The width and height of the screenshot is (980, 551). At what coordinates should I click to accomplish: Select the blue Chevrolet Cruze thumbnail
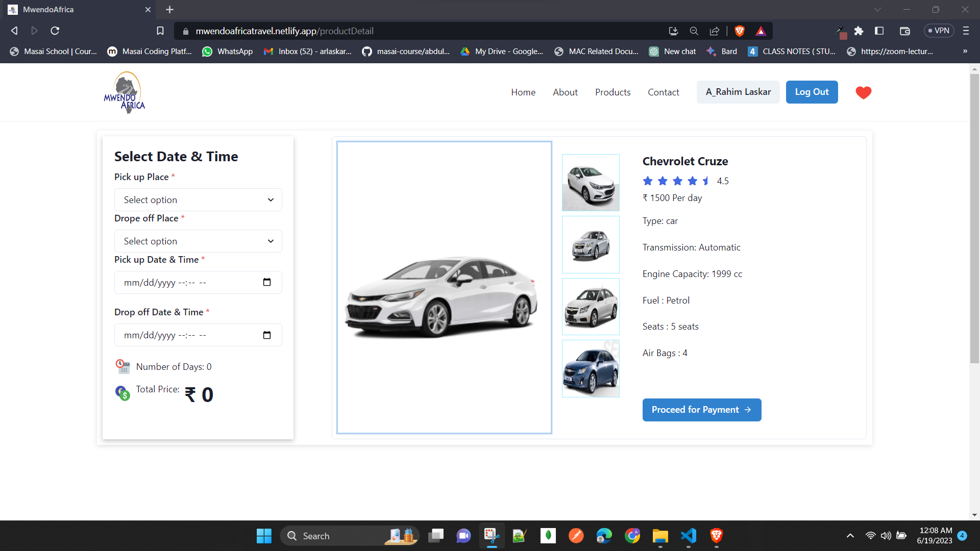[591, 369]
